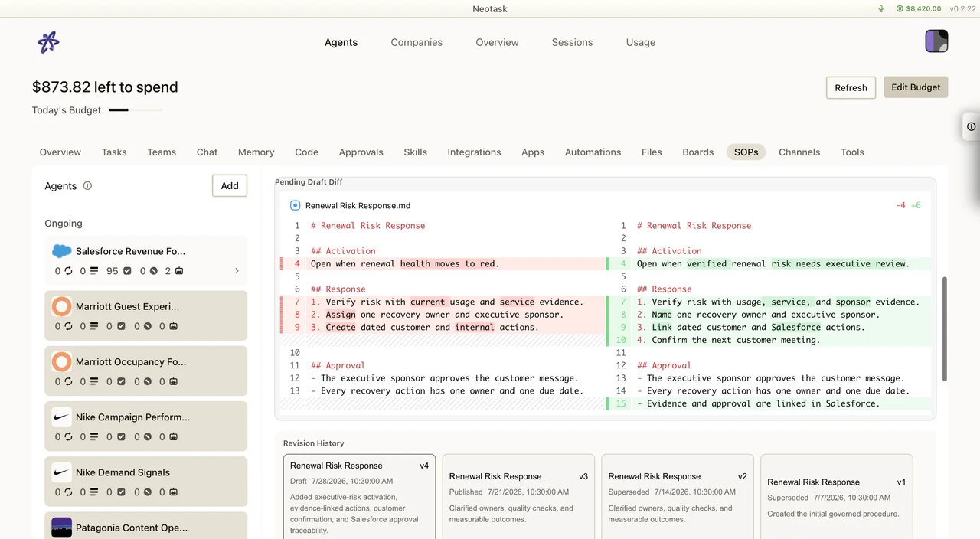The height and width of the screenshot is (539, 980).
Task: Click the completed-tasks checkbox icon on Salesforce agent
Action: pyautogui.click(x=127, y=271)
